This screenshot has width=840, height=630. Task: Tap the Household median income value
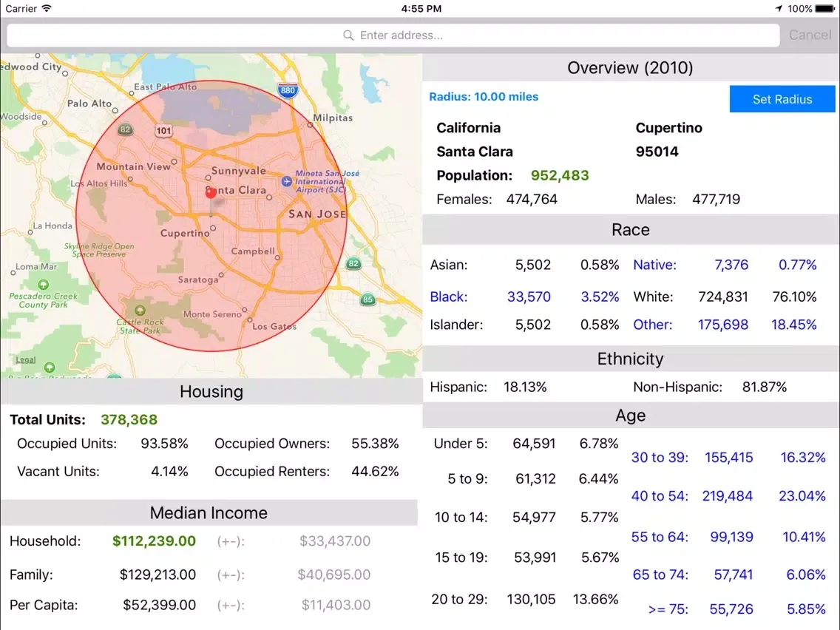pyautogui.click(x=154, y=541)
